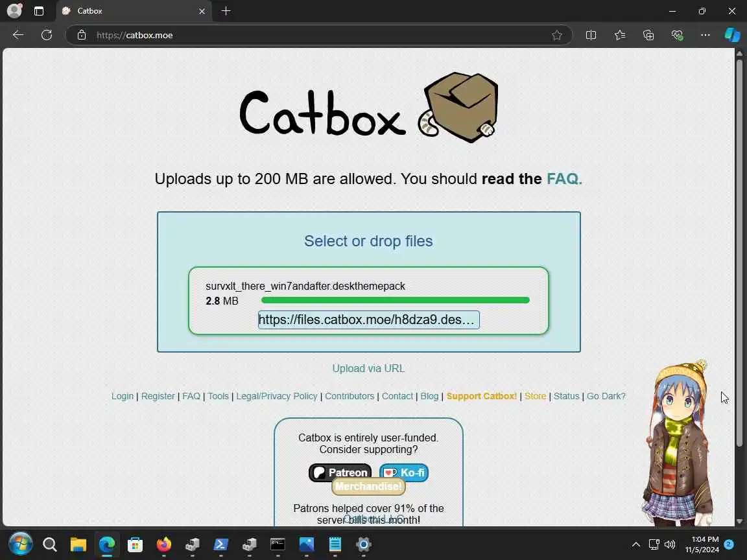Open split screen view

pyautogui.click(x=591, y=35)
